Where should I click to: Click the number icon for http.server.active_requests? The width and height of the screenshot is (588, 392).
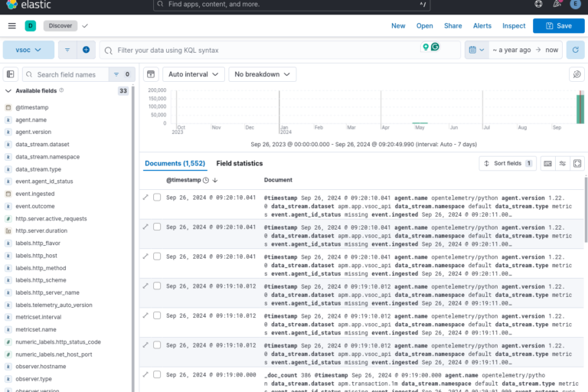[8, 219]
